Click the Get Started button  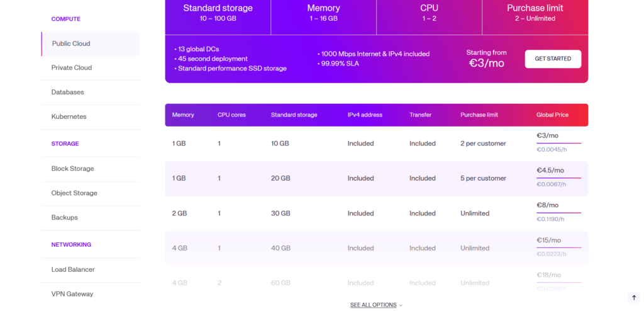click(x=553, y=59)
